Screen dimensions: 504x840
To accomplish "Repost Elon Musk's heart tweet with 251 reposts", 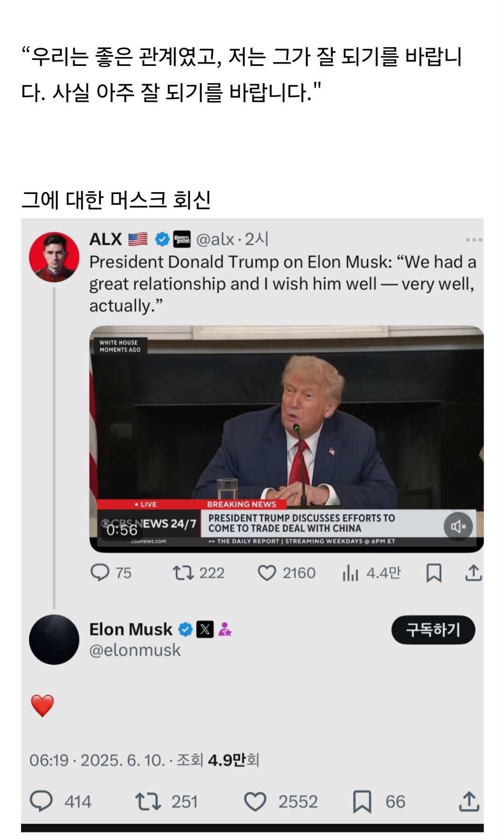I will click(x=148, y=801).
